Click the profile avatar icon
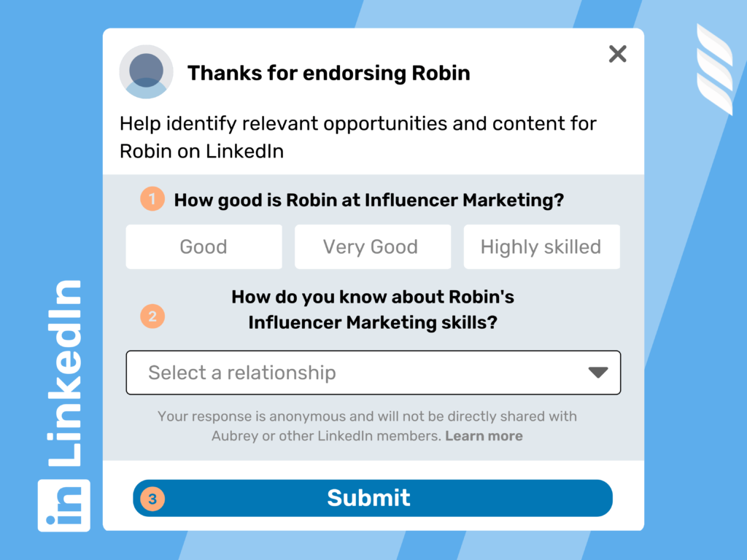The width and height of the screenshot is (747, 560). point(146,71)
